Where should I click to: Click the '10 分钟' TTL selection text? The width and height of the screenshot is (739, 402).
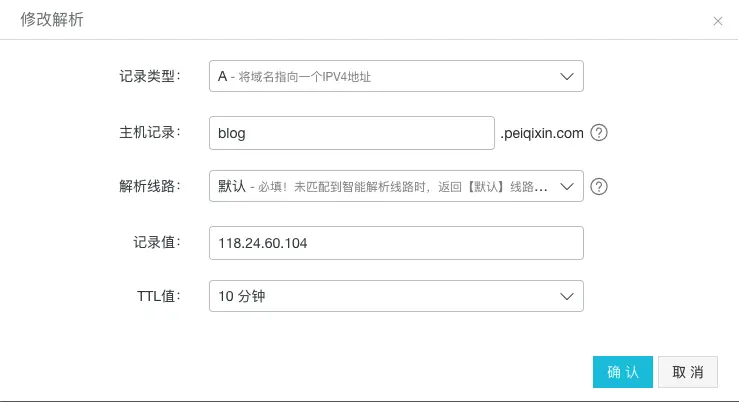pos(242,296)
